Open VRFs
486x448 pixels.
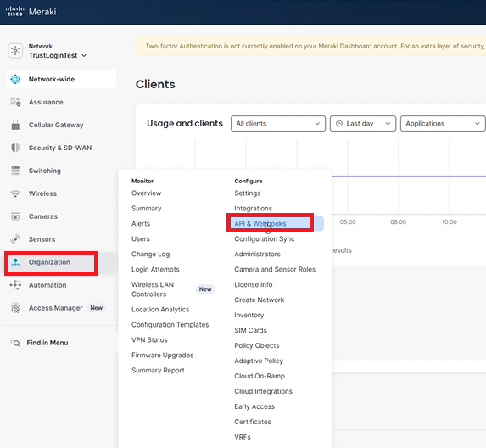coord(243,437)
